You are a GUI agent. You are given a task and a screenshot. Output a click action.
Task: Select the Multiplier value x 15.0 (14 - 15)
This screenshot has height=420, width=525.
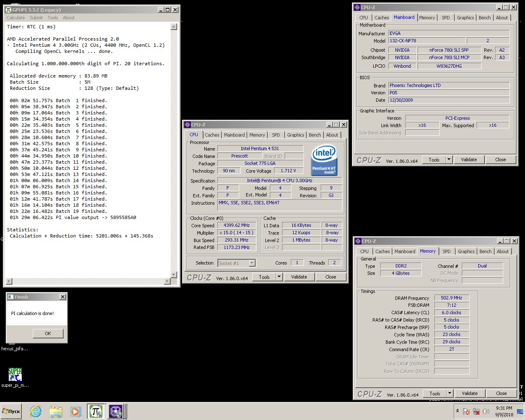237,233
